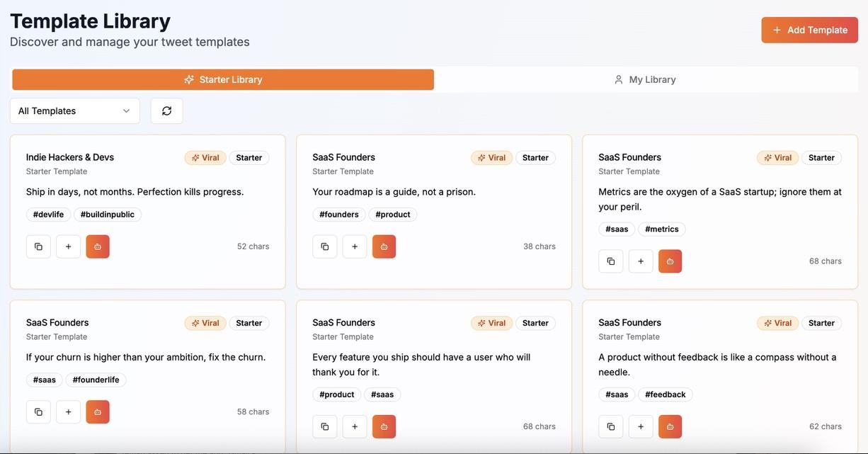The image size is (868, 454).
Task: Click the #feedback hashtag tag
Action: point(665,395)
